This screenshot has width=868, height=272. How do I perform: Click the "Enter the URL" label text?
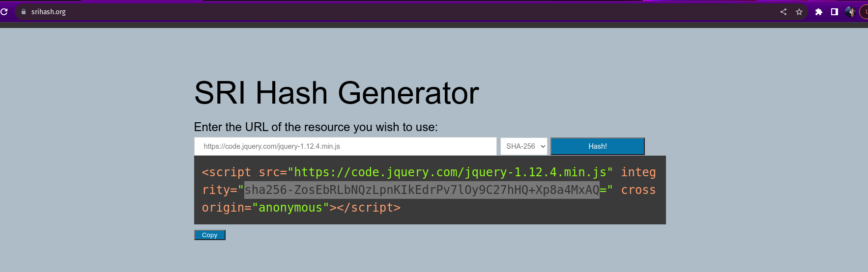click(x=316, y=127)
